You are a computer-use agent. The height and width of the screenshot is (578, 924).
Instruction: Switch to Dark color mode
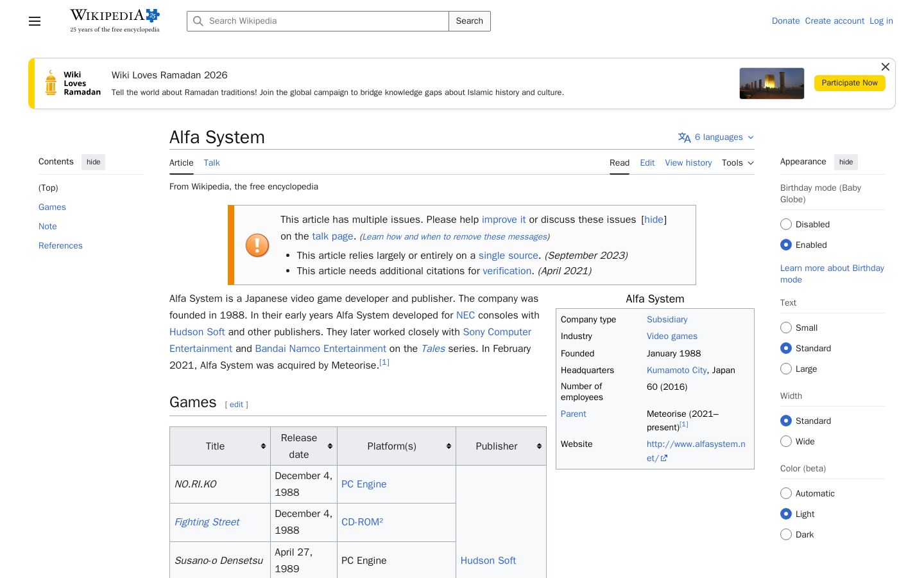click(x=786, y=534)
